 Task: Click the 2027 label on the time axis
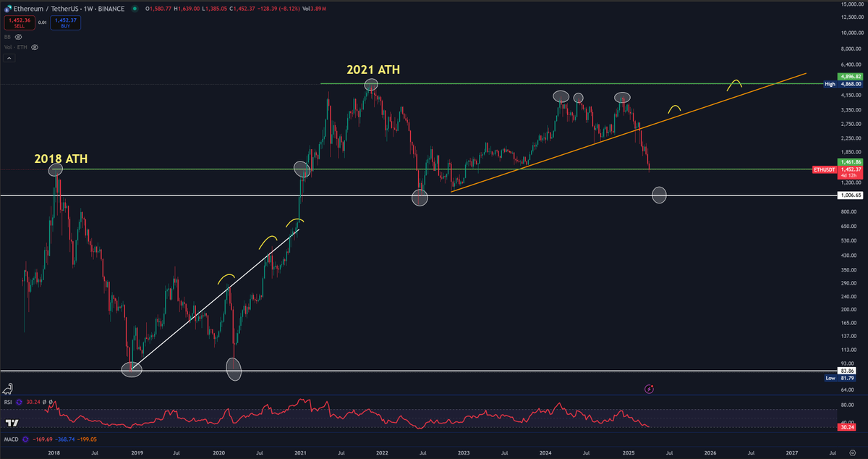coord(792,452)
